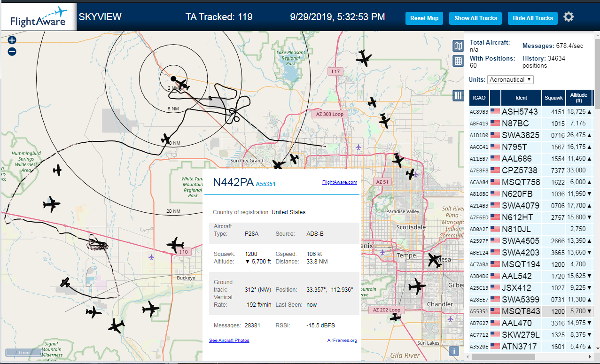Screen dimensions: 600x364
Task: Select the AAL470 row
Action: coord(531,323)
